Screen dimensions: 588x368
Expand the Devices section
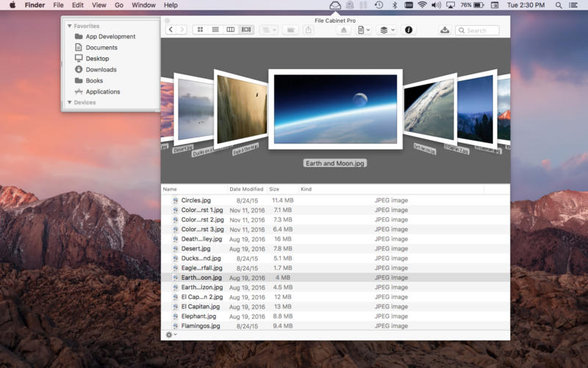point(69,102)
